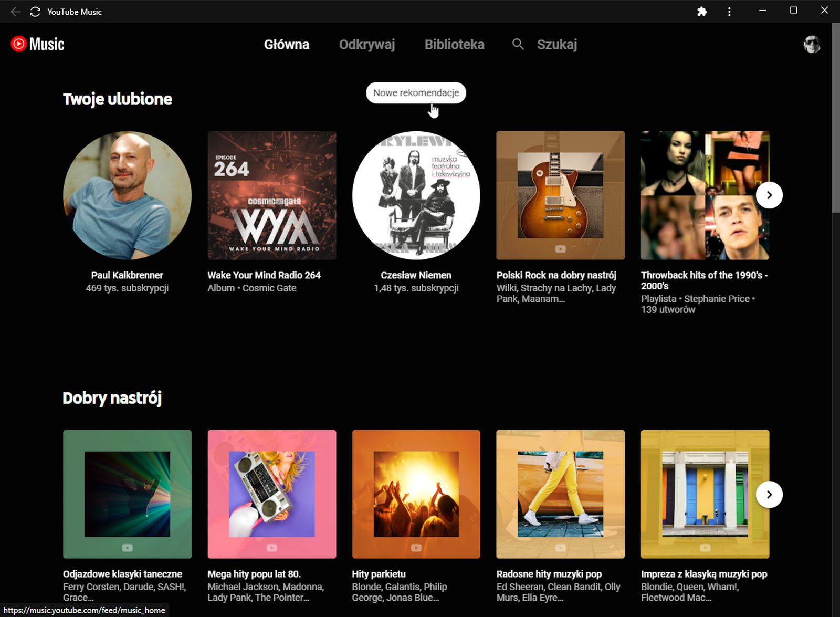Click Blonde, Galantis artist list
The height and width of the screenshot is (617, 840).
click(x=399, y=592)
